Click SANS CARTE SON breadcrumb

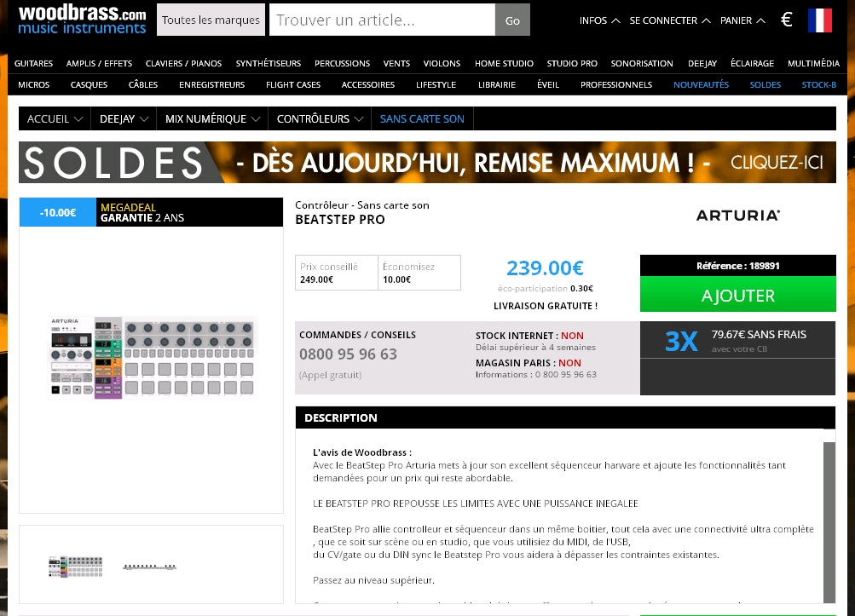422,118
